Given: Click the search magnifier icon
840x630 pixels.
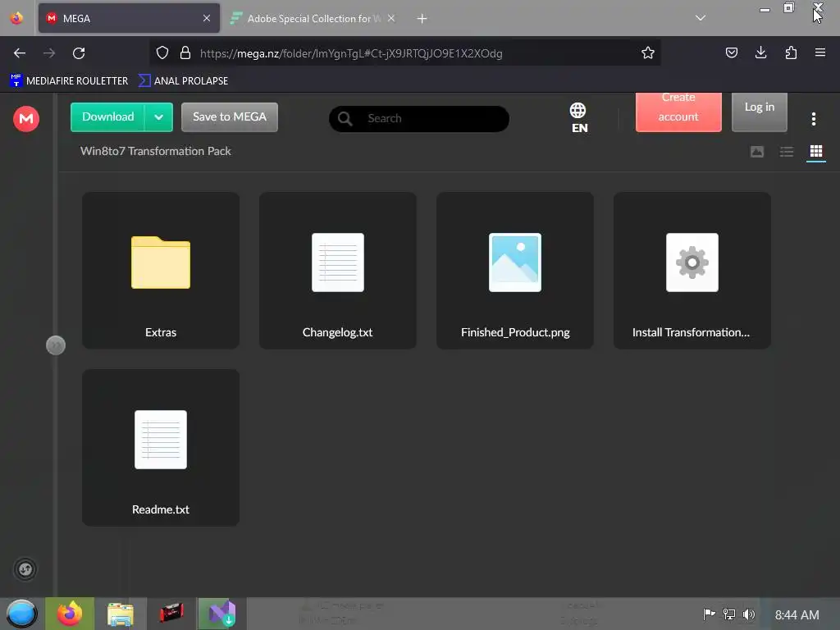Looking at the screenshot, I should (x=345, y=118).
